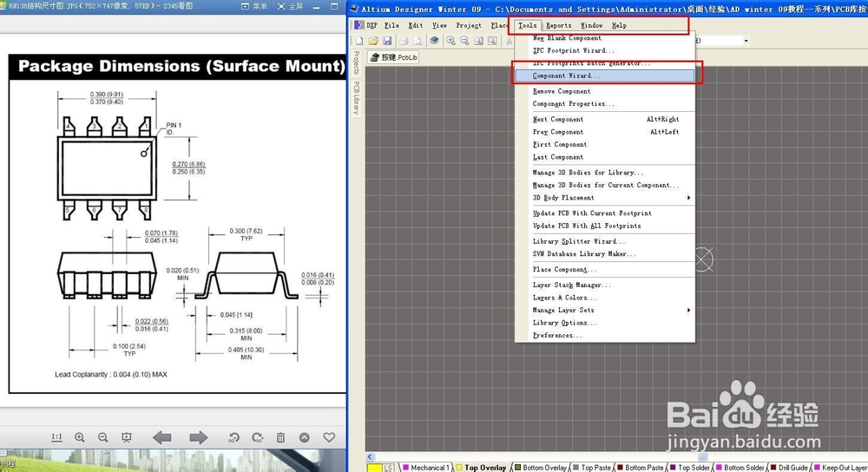The width and height of the screenshot is (868, 472).
Task: Click the open folder icon in Altium toolbar
Action: 373,41
